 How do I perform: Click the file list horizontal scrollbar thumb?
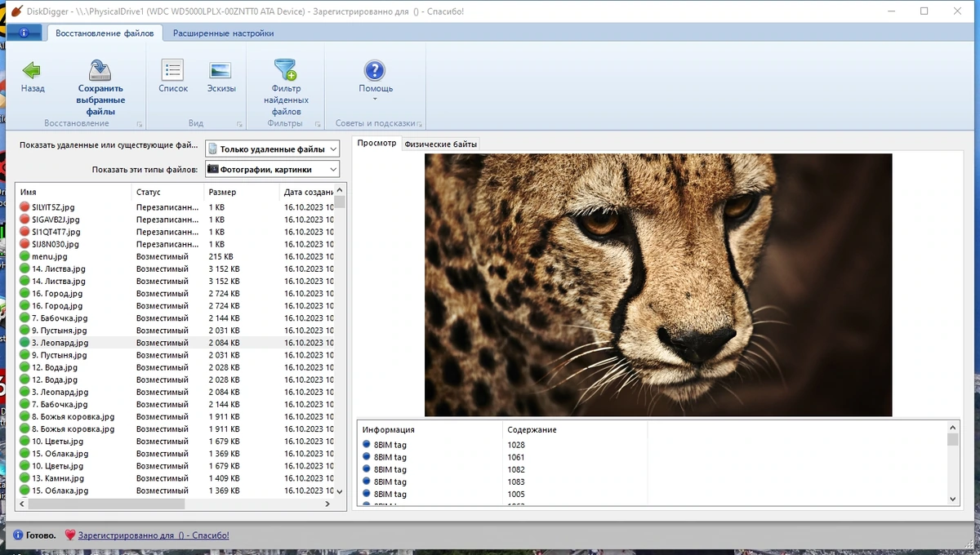pyautogui.click(x=106, y=504)
